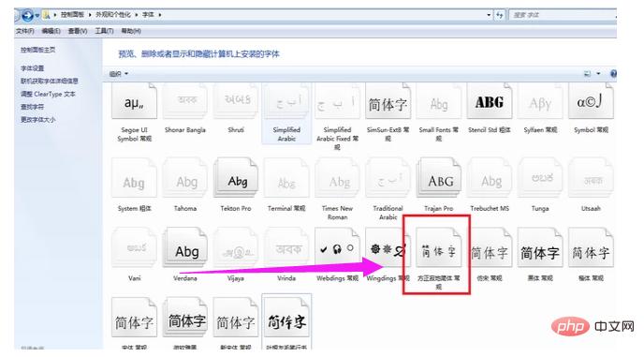Select the Trajan Pro font icon
This screenshot has width=644, height=357.
[x=439, y=178]
